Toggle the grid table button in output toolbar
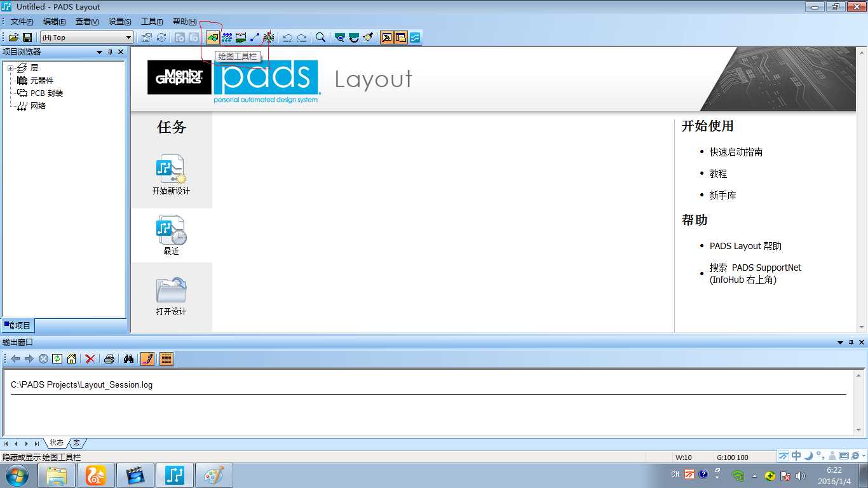Image resolution: width=868 pixels, height=488 pixels. (x=166, y=359)
